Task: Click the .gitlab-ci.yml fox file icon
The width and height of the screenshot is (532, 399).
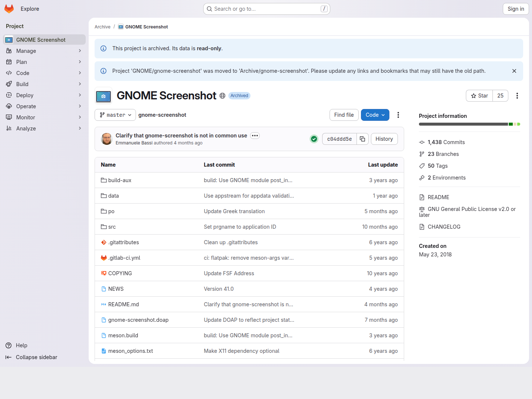Action: pyautogui.click(x=104, y=258)
